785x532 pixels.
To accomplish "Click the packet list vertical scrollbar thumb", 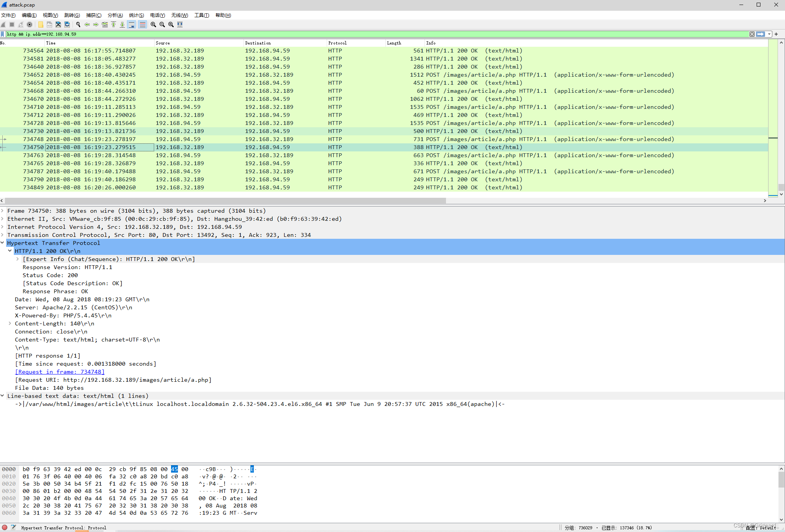I will [x=781, y=187].
